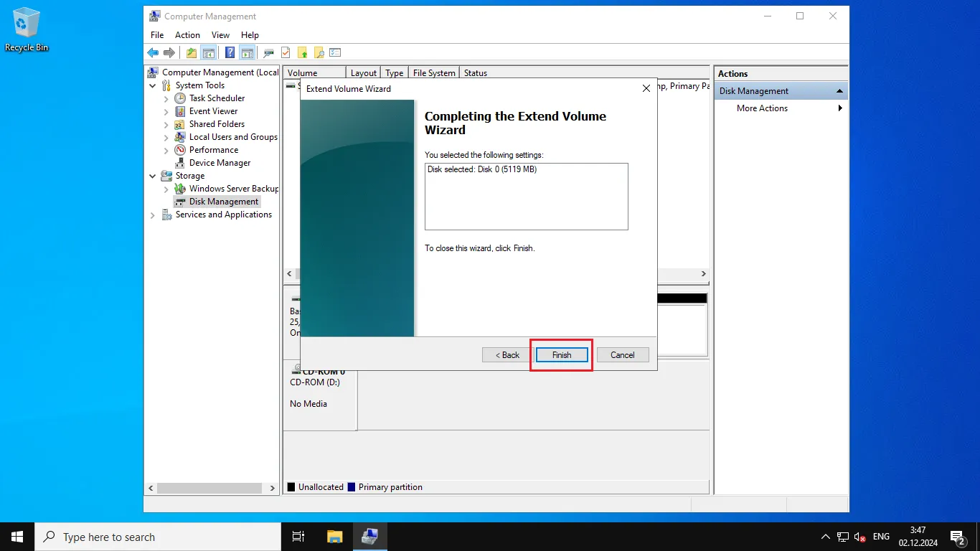Click Finish to complete the wizard
The image size is (980, 551).
[x=562, y=355]
